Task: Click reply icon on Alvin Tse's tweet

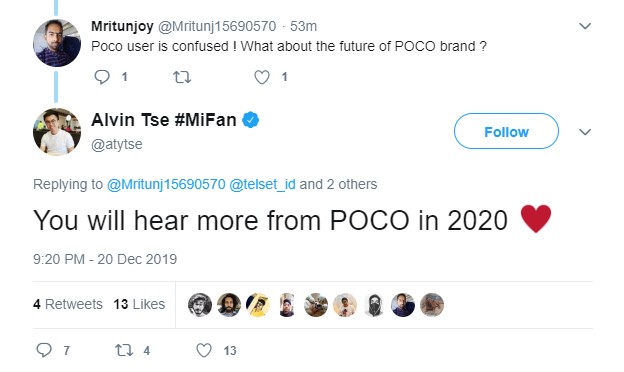Action: [x=44, y=350]
